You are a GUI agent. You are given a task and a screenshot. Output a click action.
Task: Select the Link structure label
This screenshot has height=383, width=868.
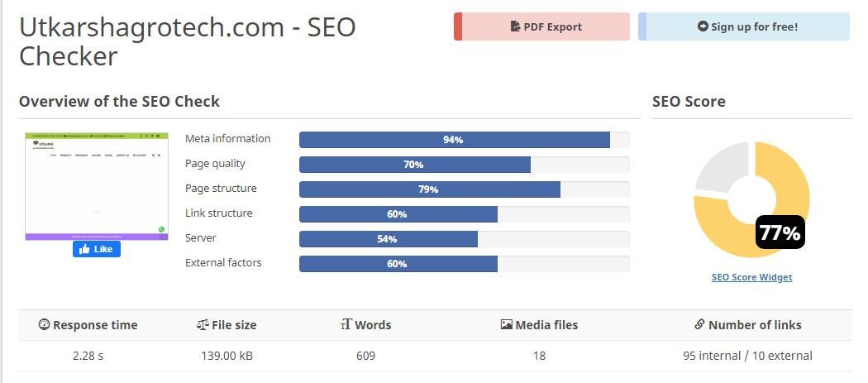pos(218,213)
